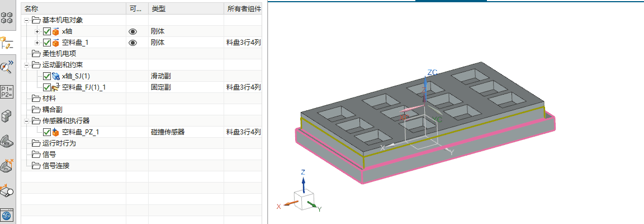Click the bracket icon with orange markers
Viewport: 644px width, 224px height.
7,166
